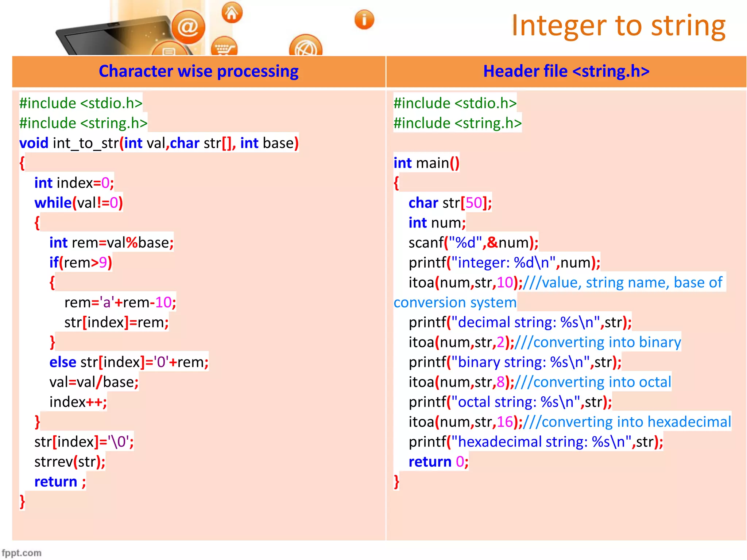Click the 'if(rem>9)' line
This screenshot has height=560, width=747.
(x=81, y=262)
